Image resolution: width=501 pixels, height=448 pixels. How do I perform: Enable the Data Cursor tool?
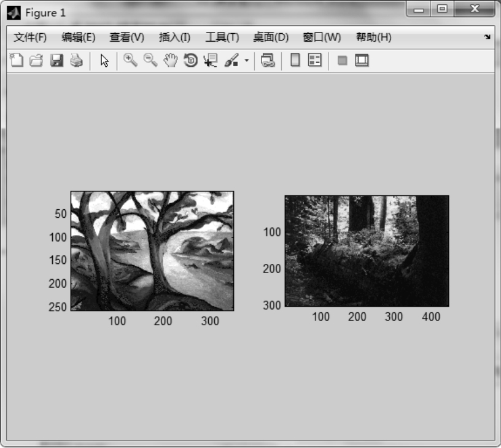click(x=210, y=60)
